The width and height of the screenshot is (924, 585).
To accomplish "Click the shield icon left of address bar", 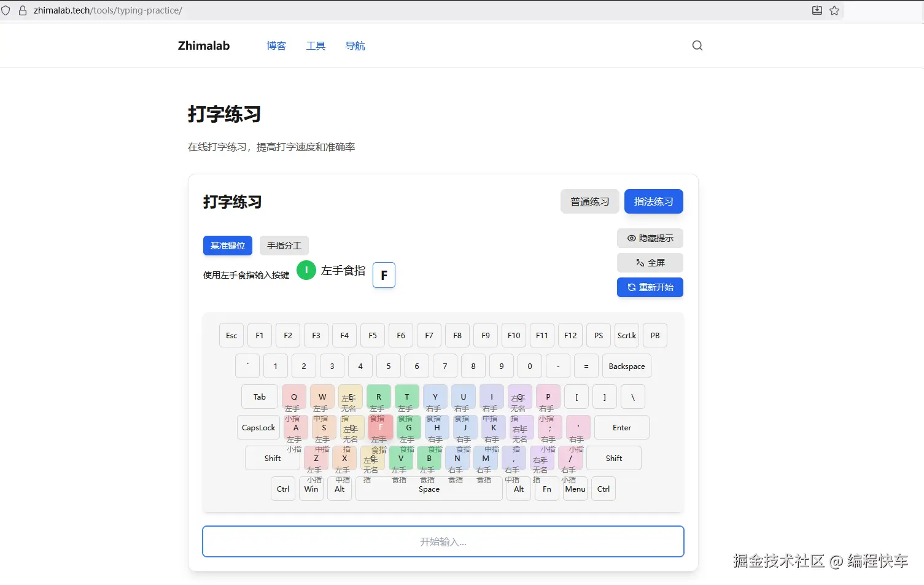I will [6, 10].
